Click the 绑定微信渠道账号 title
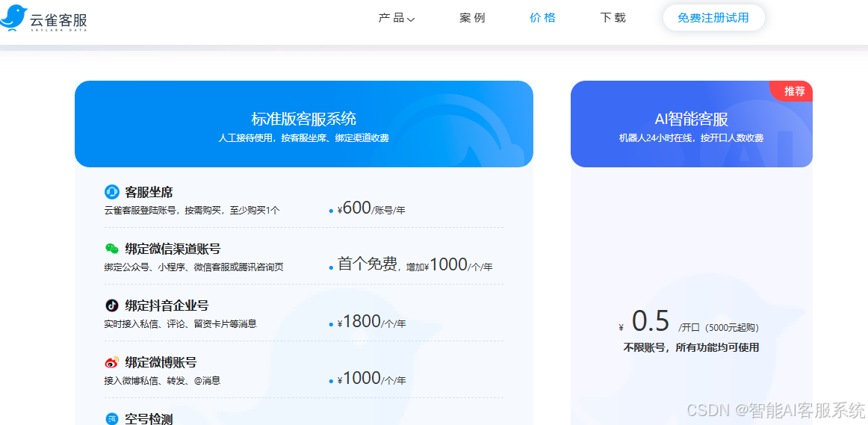The width and height of the screenshot is (868, 425). [173, 249]
